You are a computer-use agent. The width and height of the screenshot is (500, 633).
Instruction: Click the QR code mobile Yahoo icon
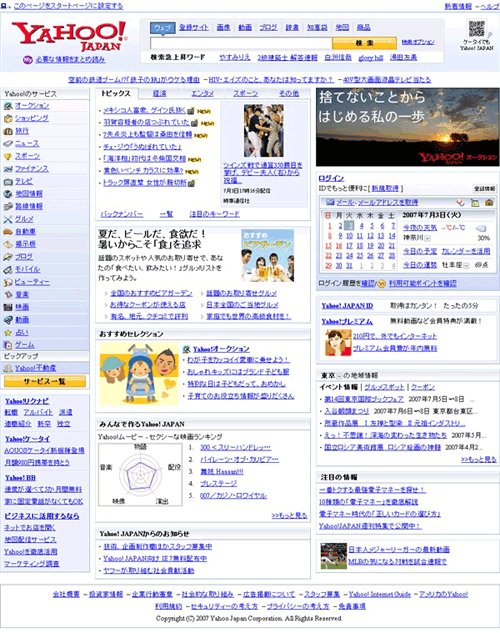(477, 29)
